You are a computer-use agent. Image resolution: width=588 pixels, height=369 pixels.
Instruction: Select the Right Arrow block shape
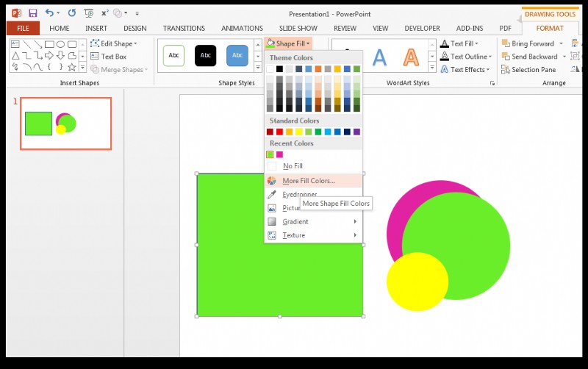(x=49, y=56)
